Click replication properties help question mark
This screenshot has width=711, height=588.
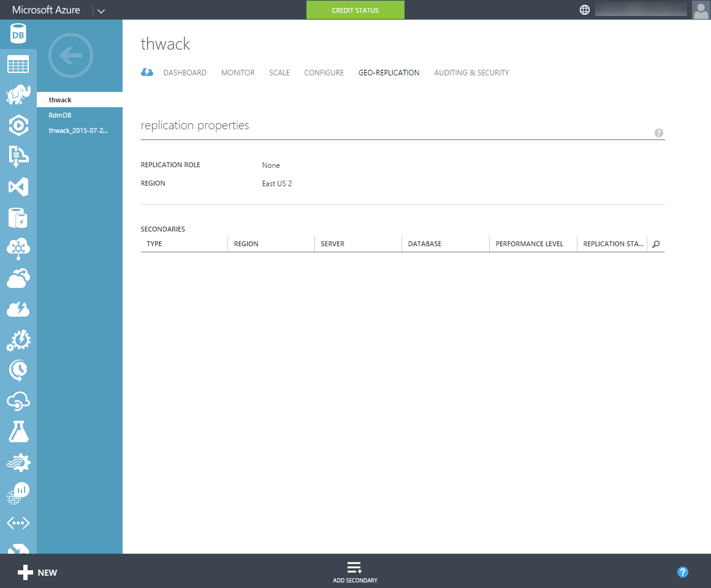[659, 133]
